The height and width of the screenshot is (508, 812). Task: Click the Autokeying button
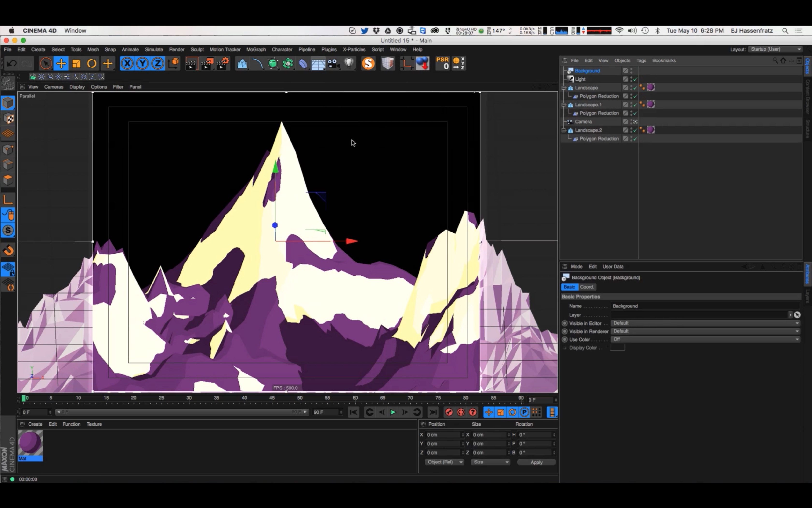click(x=461, y=412)
